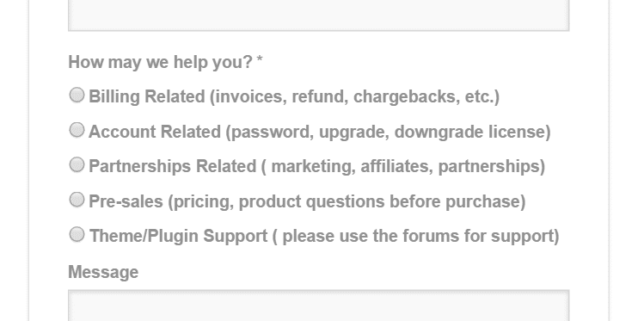Select the Theme/Plugin Support radio button
Image resolution: width=644 pixels, height=321 pixels.
(x=77, y=235)
